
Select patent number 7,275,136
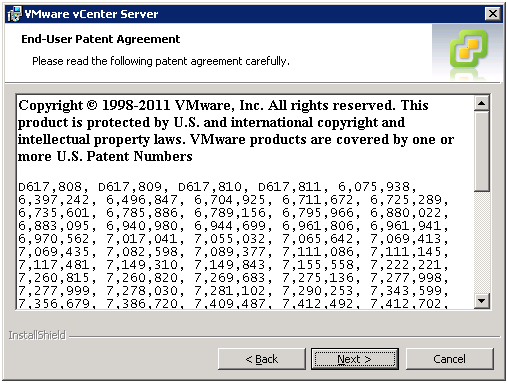[x=318, y=278]
